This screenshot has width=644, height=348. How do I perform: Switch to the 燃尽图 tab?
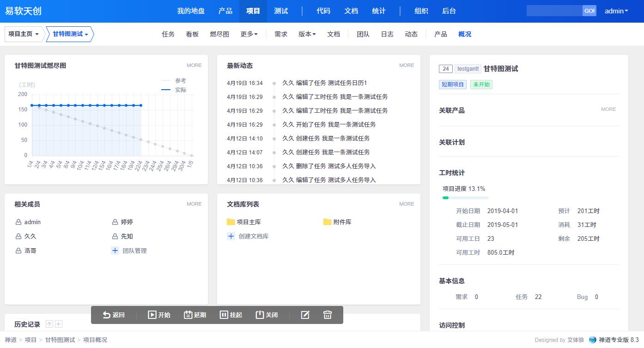219,34
